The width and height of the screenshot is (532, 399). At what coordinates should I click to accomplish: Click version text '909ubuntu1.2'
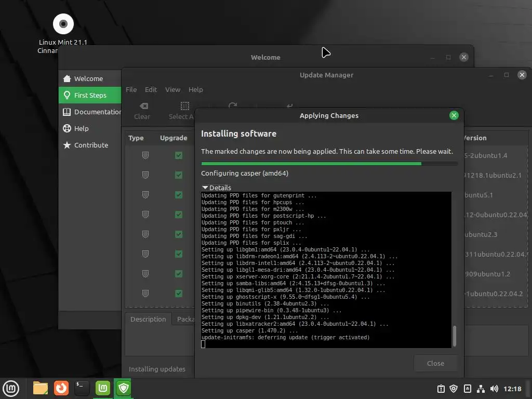(487, 274)
